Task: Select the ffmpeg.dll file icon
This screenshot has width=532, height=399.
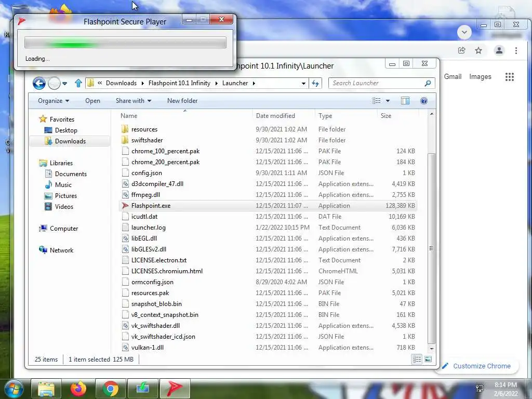Action: pyautogui.click(x=125, y=195)
